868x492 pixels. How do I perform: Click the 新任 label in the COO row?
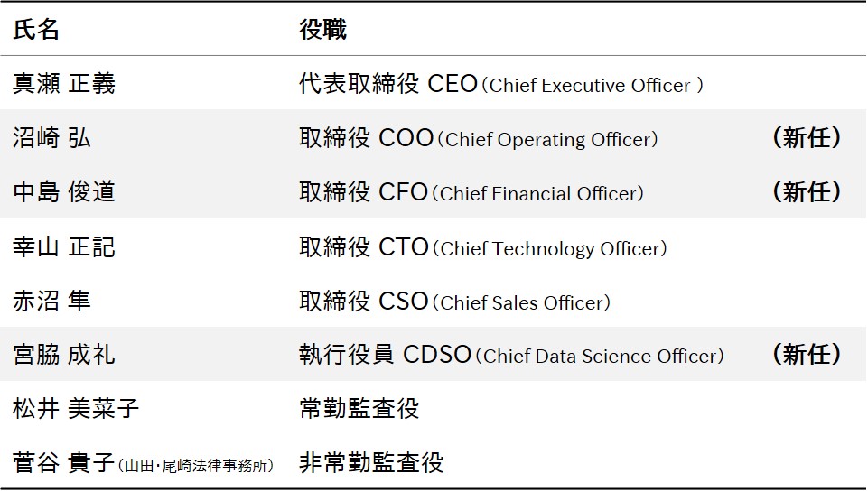pos(807,137)
